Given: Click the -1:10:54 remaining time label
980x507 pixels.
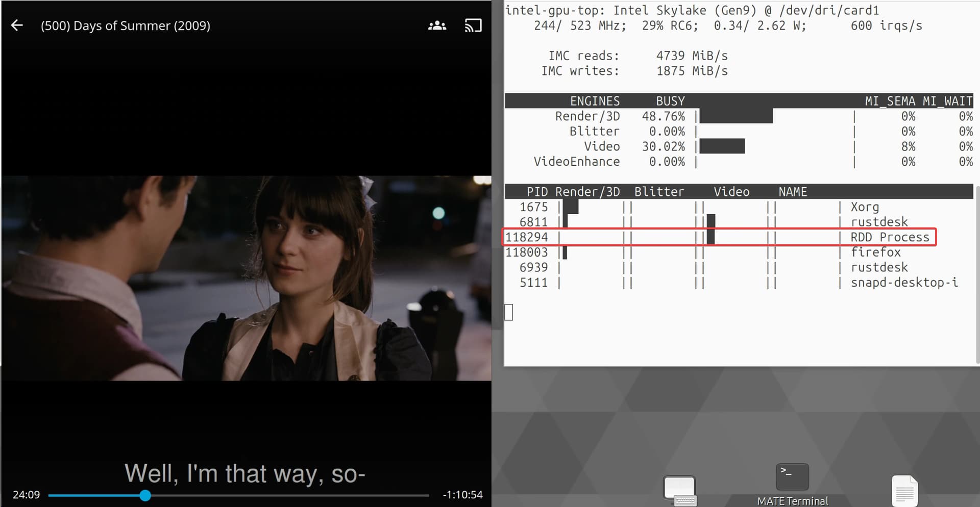Looking at the screenshot, I should point(462,495).
